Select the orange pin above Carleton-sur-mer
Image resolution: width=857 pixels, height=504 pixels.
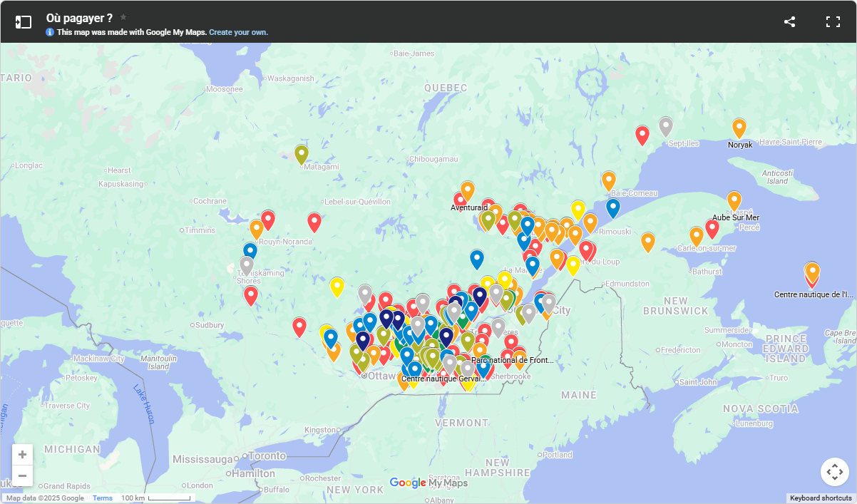[697, 237]
